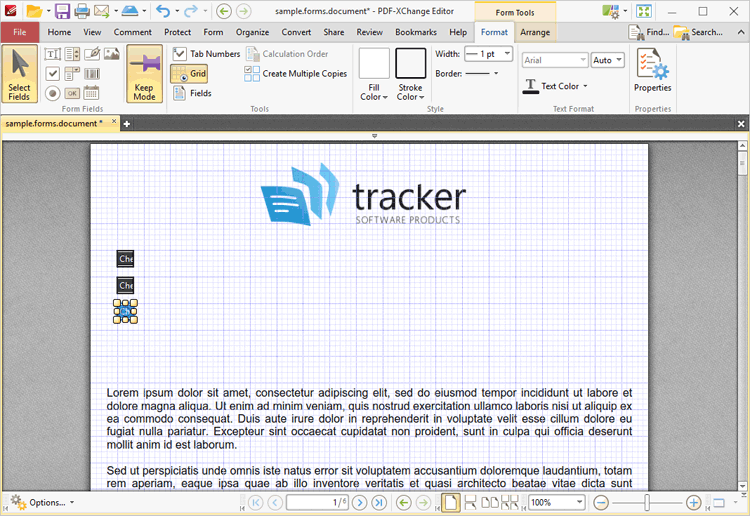Select single page layout

pos(450,502)
